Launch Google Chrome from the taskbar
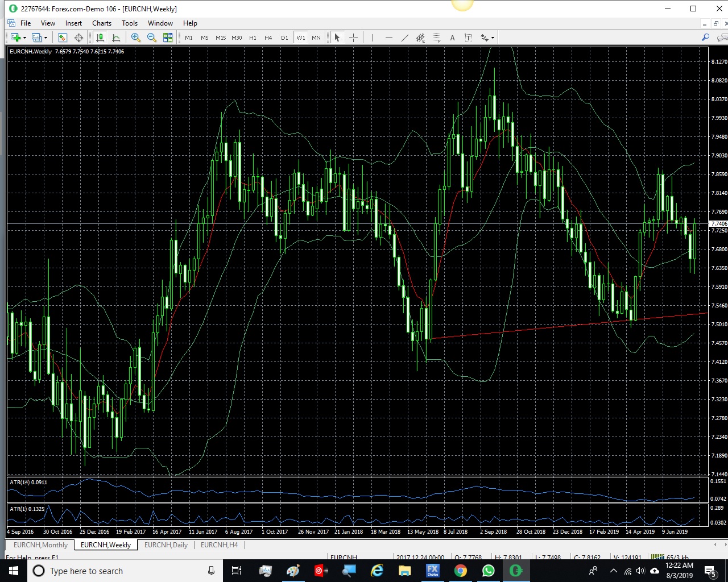Screen dimensions: 728x582 (461, 571)
